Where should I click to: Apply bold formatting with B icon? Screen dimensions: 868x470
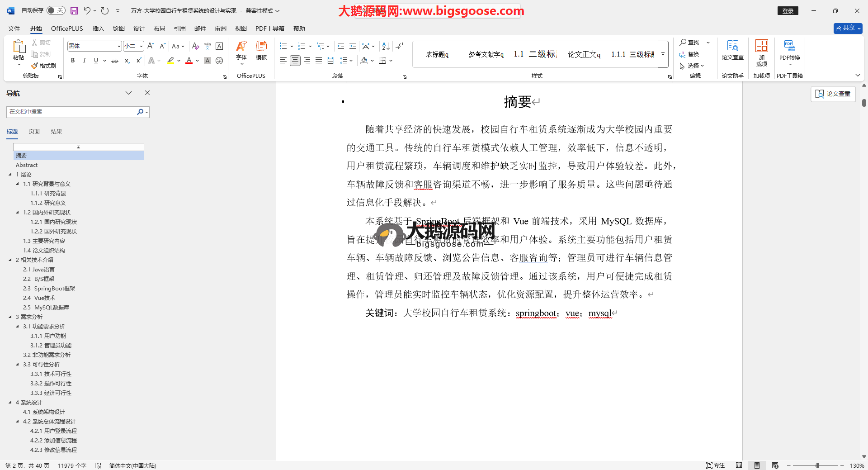coord(73,61)
